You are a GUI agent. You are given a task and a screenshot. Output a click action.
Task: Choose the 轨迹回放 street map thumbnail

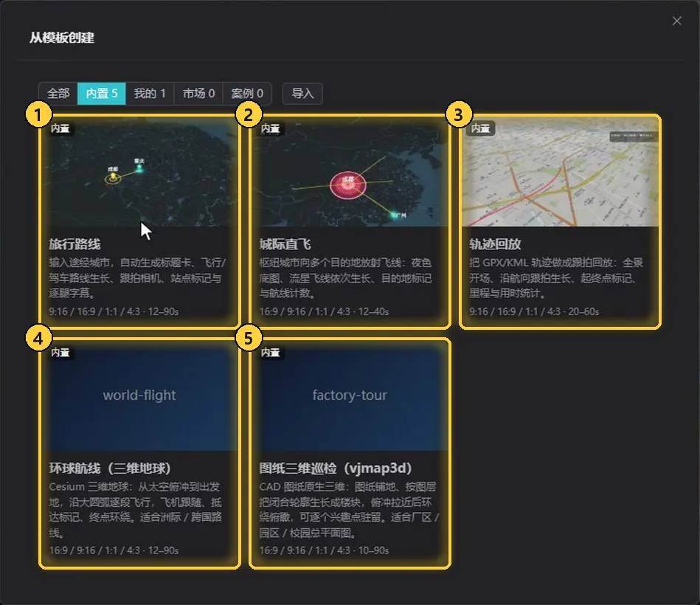coord(560,172)
